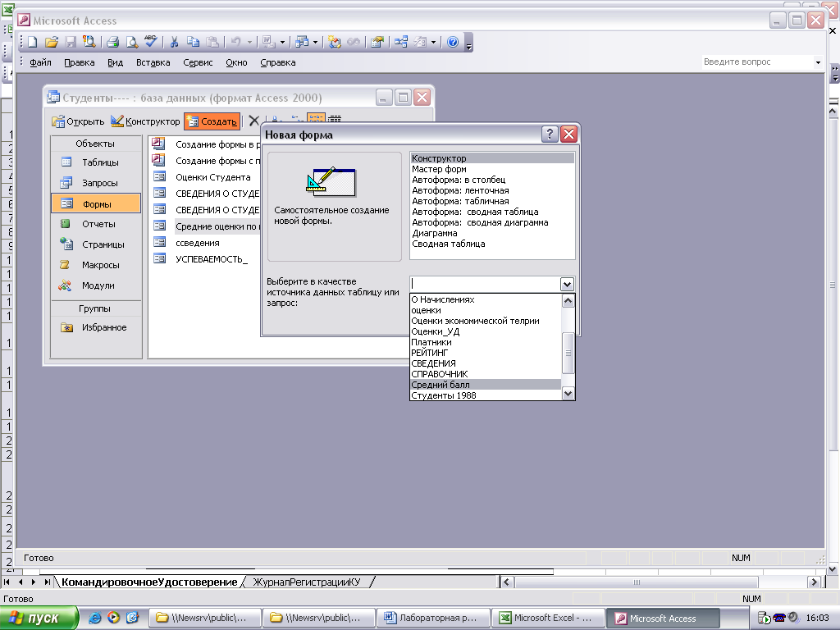The width and height of the screenshot is (840, 630).
Task: Click the New database icon
Action: [x=33, y=42]
